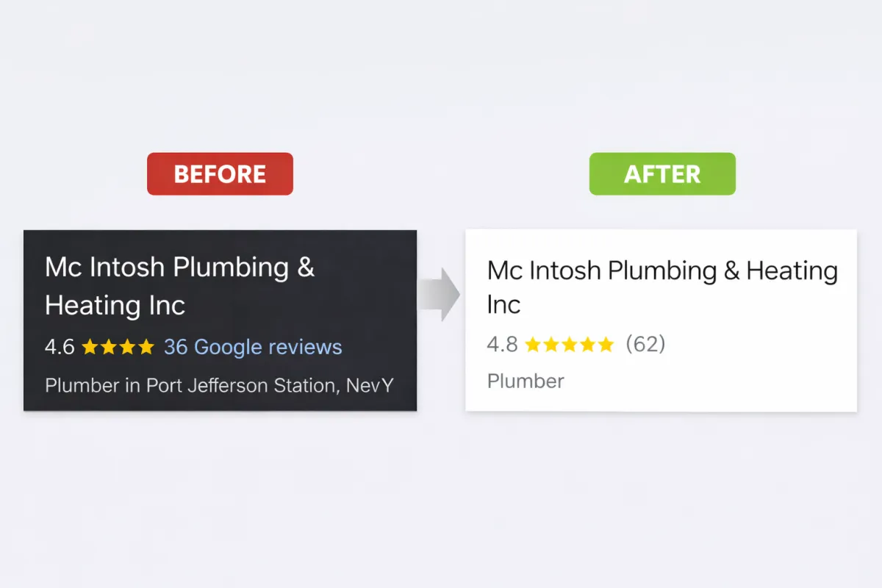Click the green AFTER label
This screenshot has height=588, width=882.
pos(661,174)
